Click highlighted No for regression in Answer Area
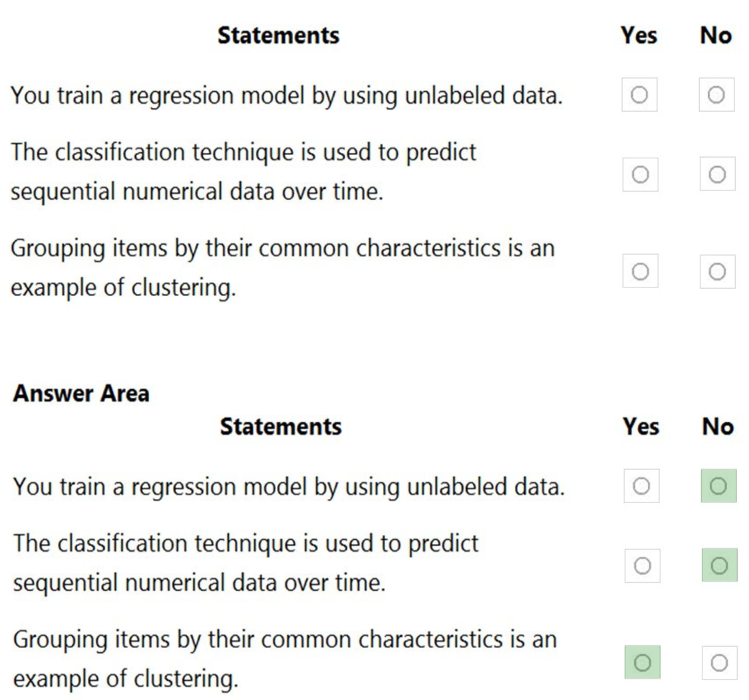The height and width of the screenshot is (700, 749). click(718, 486)
